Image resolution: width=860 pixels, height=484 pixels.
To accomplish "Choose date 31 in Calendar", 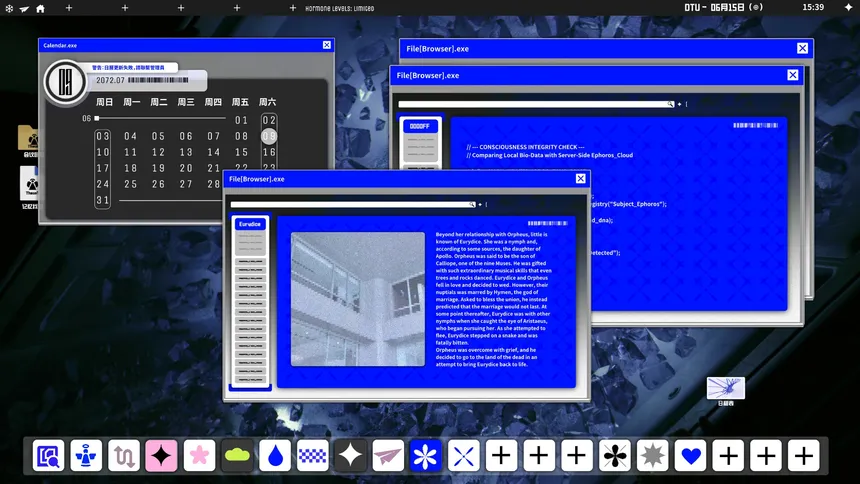I will [103, 200].
